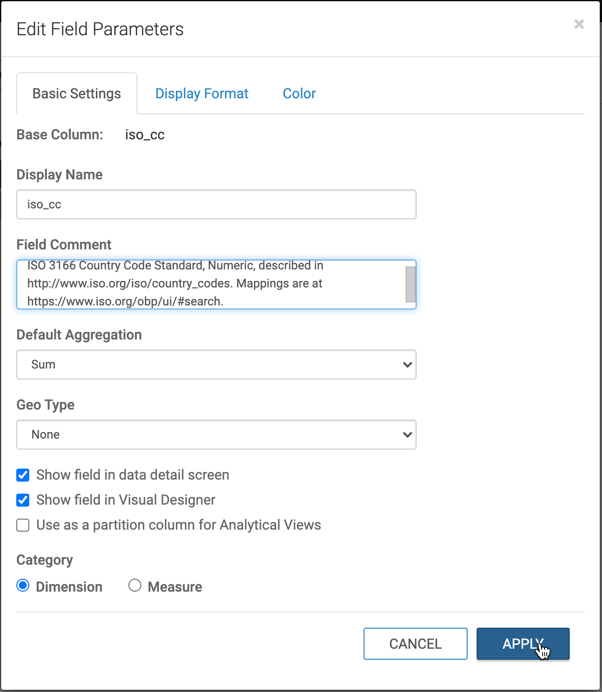Viewport: 602px width, 692px height.
Task: Click APPLY to save field parameters
Action: 522,644
